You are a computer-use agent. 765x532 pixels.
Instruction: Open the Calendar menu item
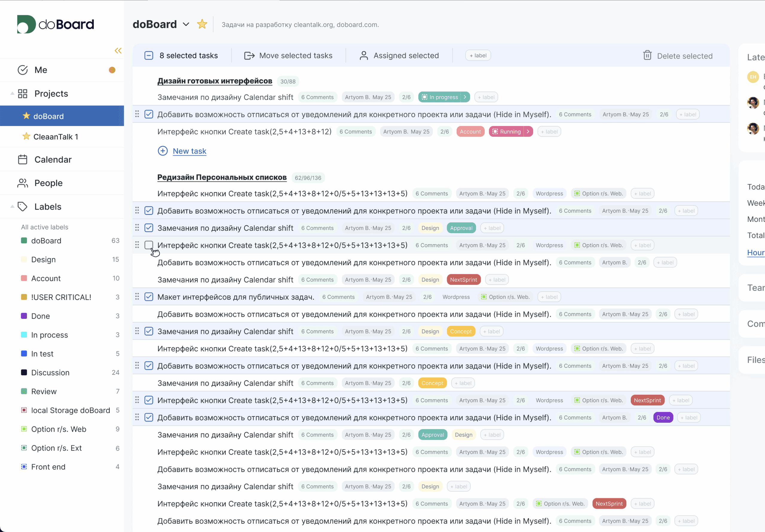pos(53,159)
